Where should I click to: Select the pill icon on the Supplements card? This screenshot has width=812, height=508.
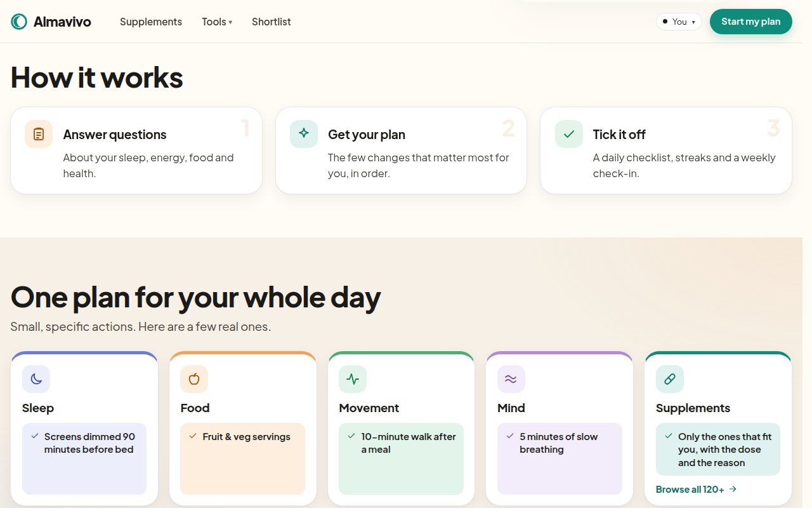[x=670, y=379]
